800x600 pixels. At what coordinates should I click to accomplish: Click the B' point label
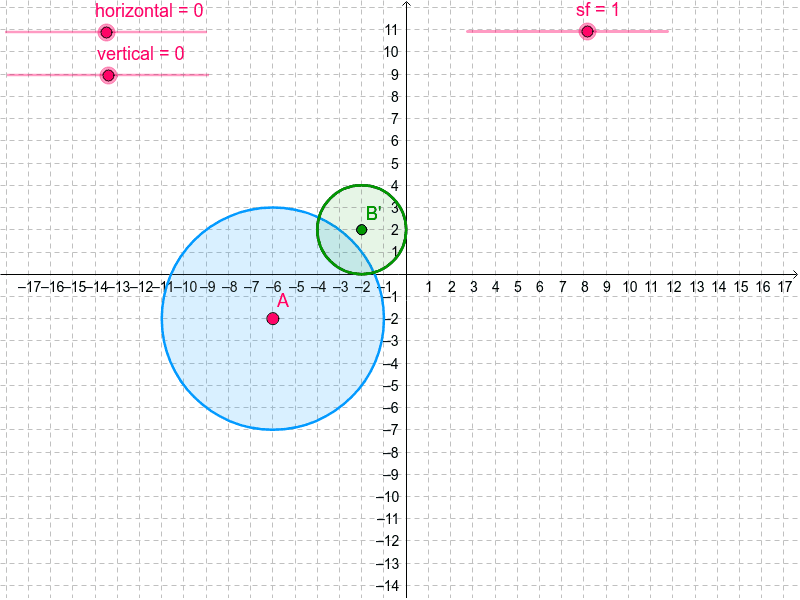[374, 213]
